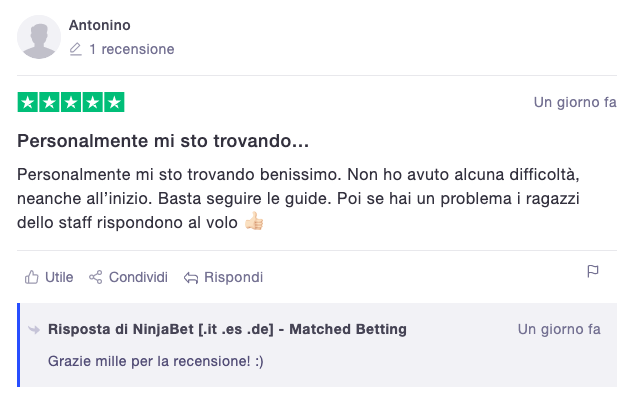This screenshot has height=401, width=634.
Task: Report the review with the flag icon
Action: click(x=593, y=271)
